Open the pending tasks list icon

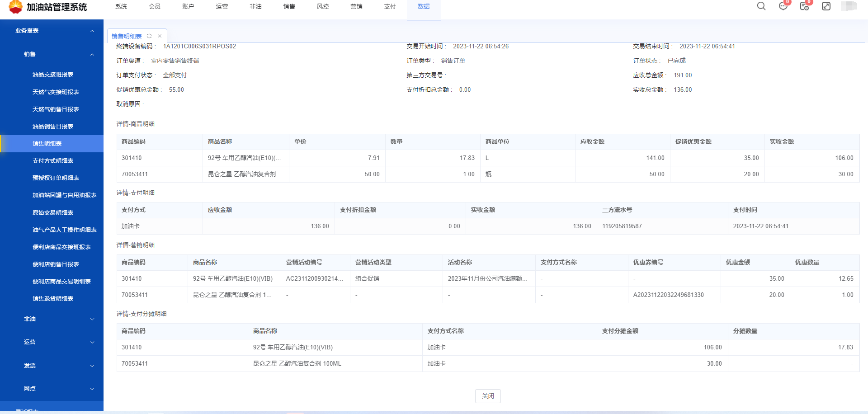click(x=804, y=6)
